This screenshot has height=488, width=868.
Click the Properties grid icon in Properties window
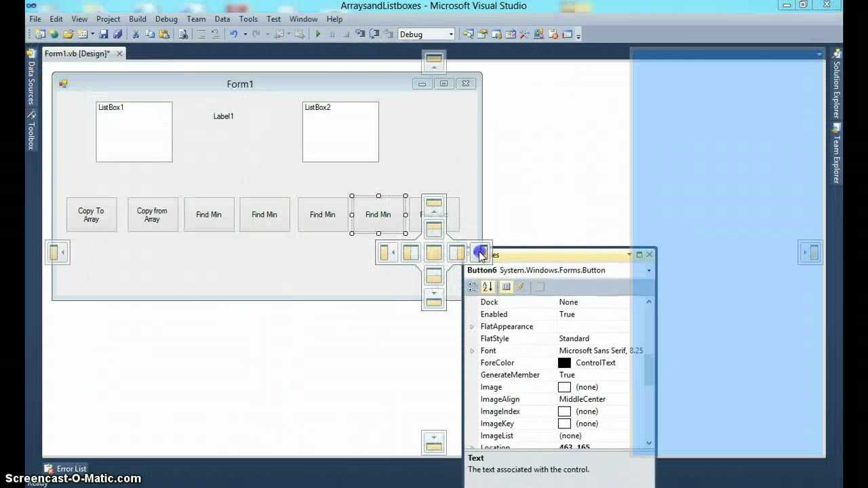click(x=506, y=287)
